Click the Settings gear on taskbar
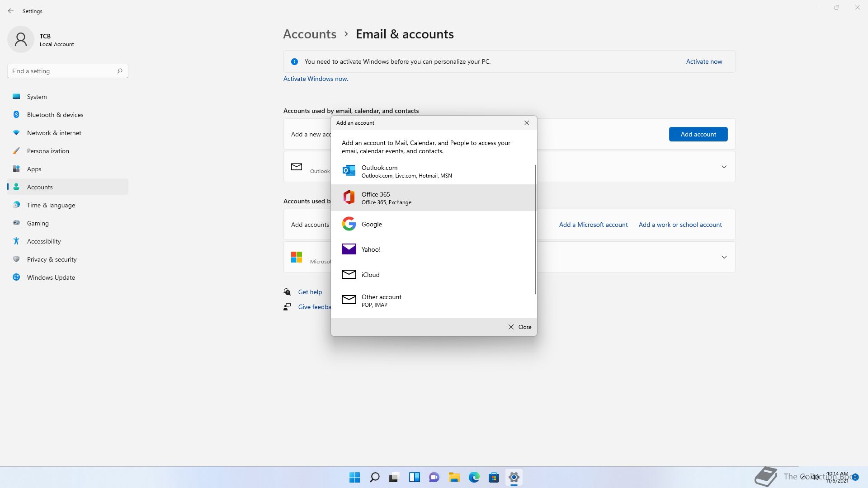868x488 pixels. (514, 477)
